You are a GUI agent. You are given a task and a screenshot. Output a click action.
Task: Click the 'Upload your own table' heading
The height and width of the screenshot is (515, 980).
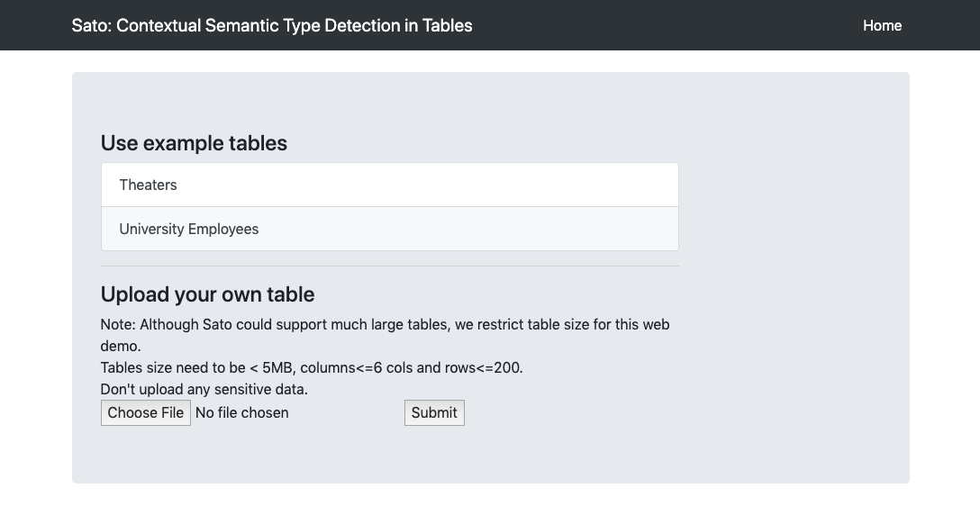207,294
